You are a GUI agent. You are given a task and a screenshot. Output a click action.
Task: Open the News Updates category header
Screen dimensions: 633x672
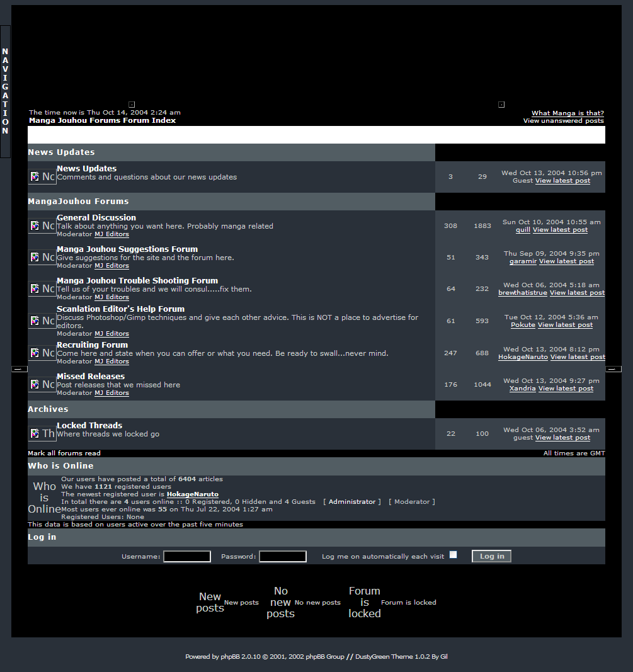coord(61,152)
